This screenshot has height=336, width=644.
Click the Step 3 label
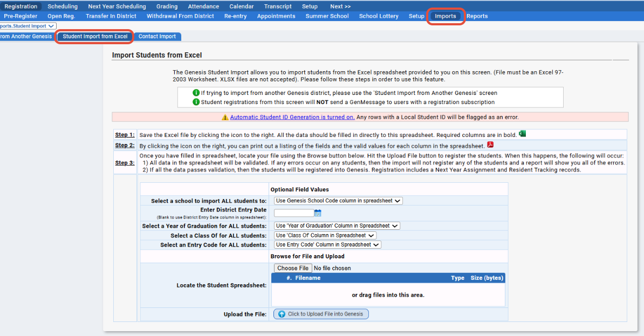[x=125, y=163]
